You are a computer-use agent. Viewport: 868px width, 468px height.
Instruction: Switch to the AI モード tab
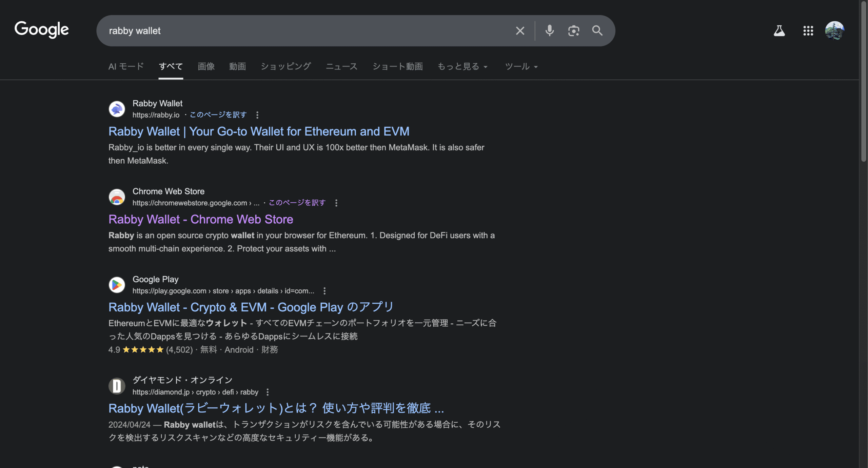[126, 66]
